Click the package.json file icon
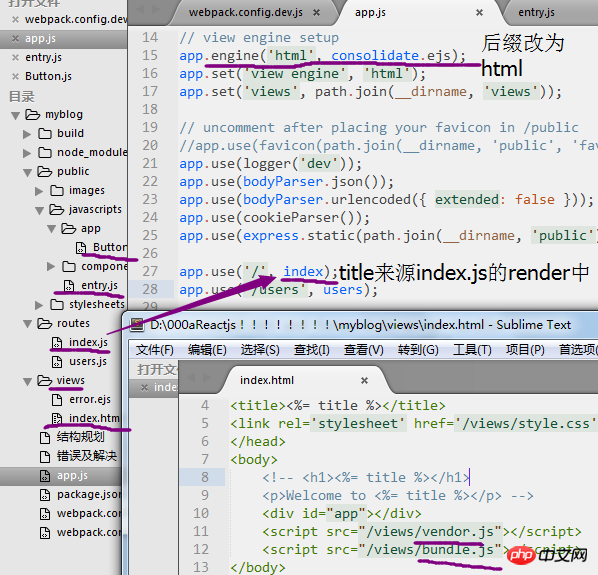Image resolution: width=598 pixels, height=575 pixels. [45, 495]
